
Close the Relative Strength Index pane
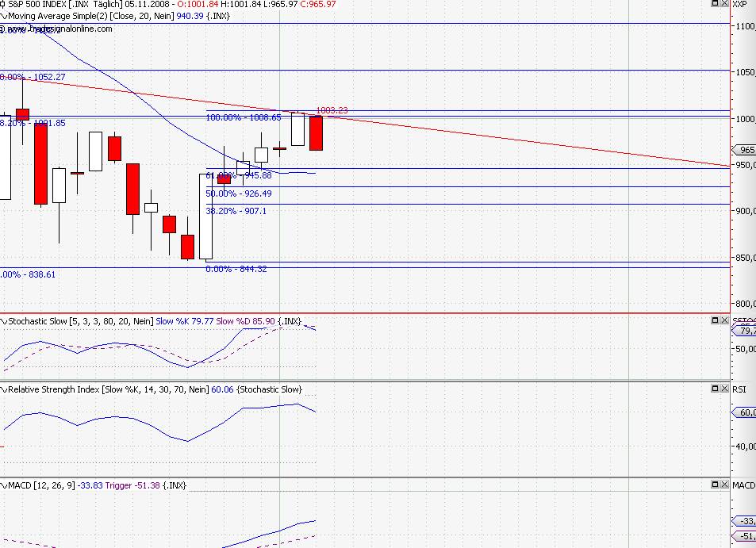coord(724,388)
